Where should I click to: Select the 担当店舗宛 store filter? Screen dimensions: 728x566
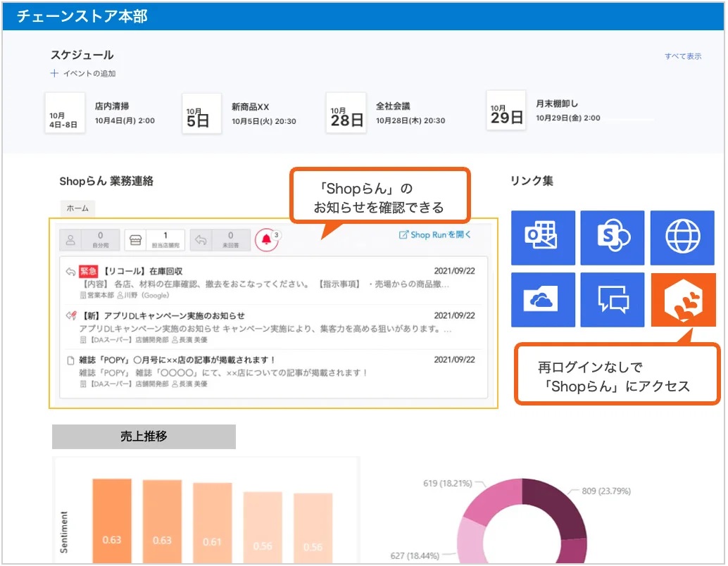(155, 239)
